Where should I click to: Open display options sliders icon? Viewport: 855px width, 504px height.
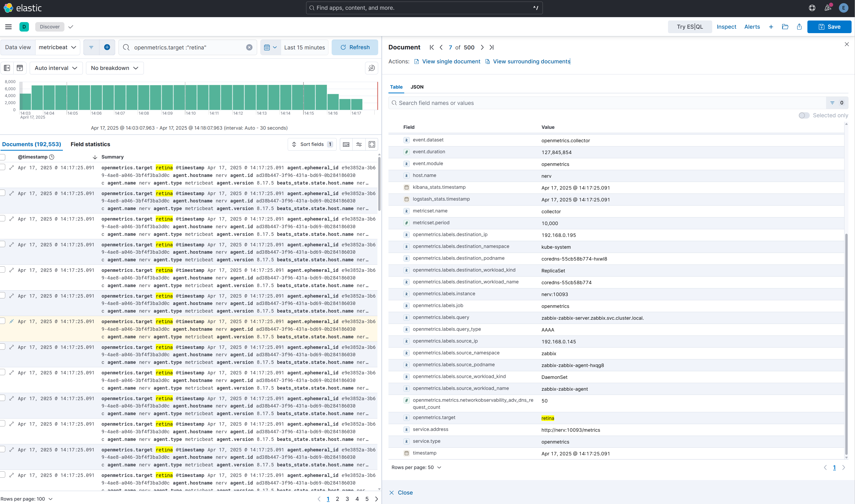[x=359, y=144]
